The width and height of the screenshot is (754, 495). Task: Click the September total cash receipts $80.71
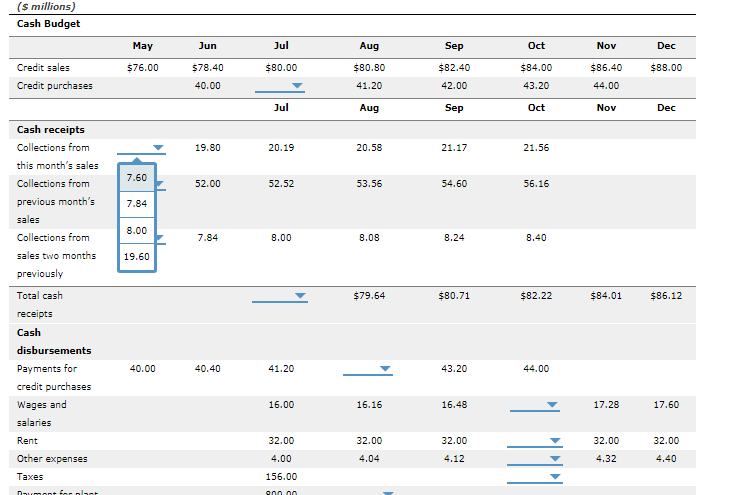coord(454,296)
